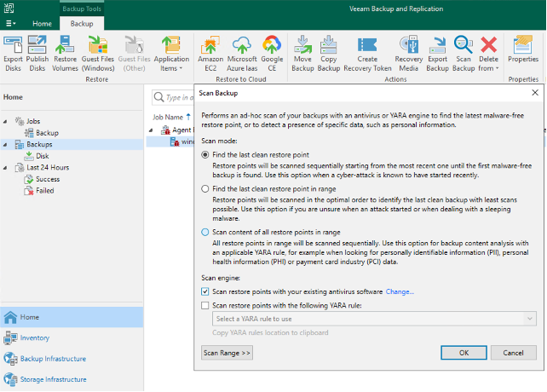
Task: Select the win backup row under Agent
Action: point(170,141)
